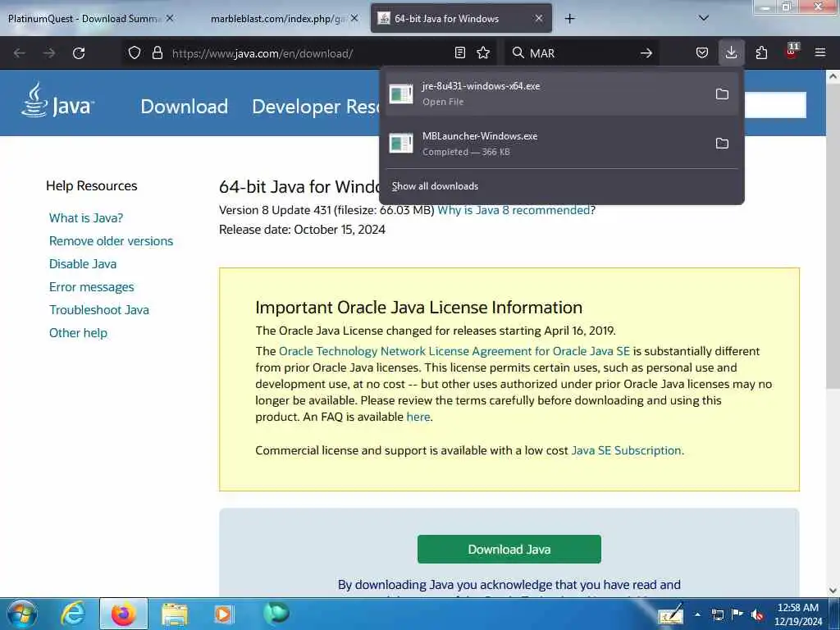840x630 pixels.
Task: Toggle reader view icon
Action: (x=459, y=52)
